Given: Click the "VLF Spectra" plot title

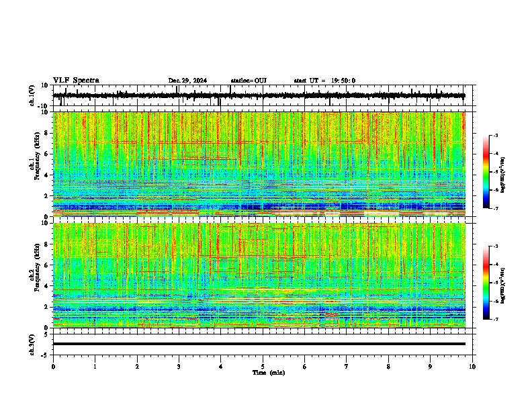Looking at the screenshot, I should tap(76, 81).
